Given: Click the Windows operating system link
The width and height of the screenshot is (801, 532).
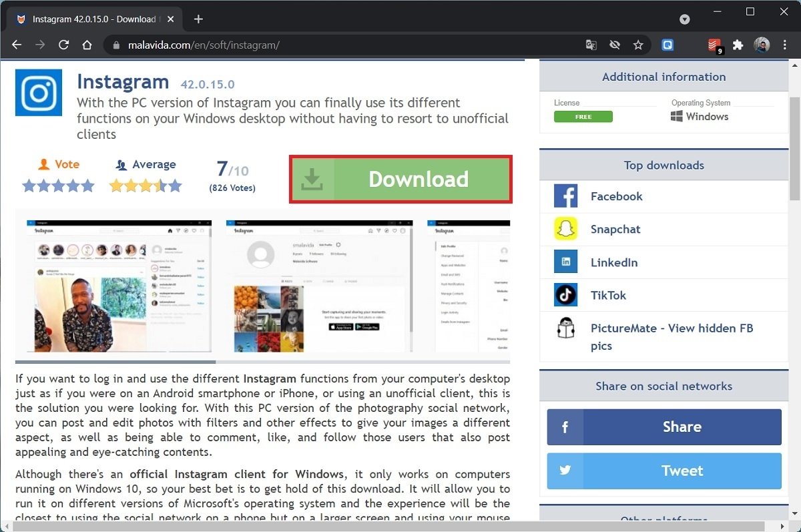Looking at the screenshot, I should pyautogui.click(x=707, y=116).
